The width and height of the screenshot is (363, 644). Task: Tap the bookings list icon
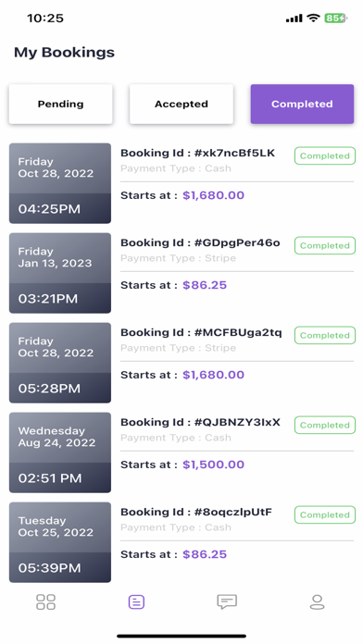tap(136, 602)
